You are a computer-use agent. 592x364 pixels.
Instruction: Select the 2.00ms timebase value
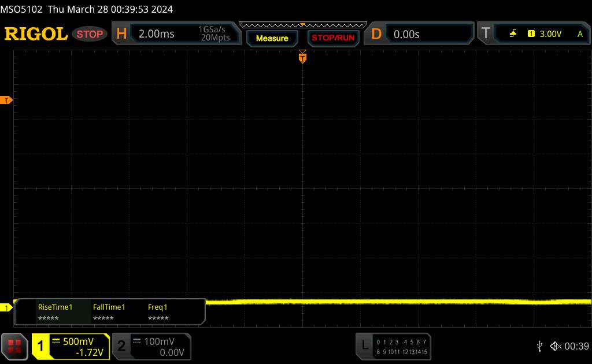coord(156,34)
